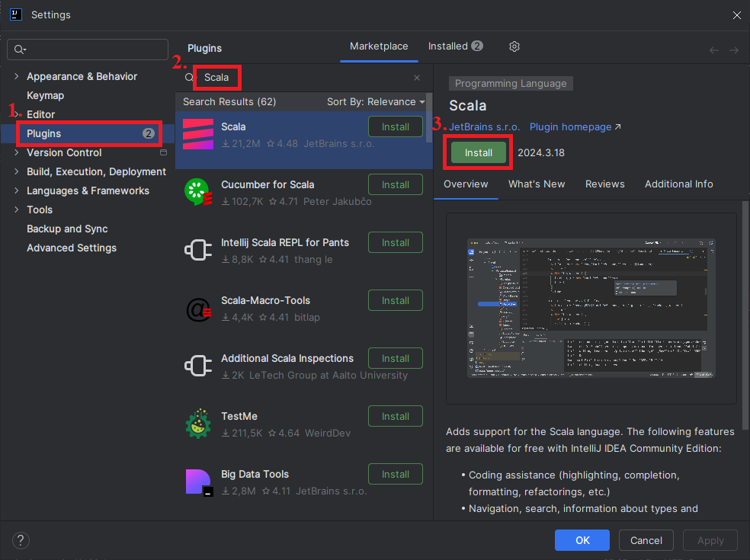Click the plugins settings gear icon
This screenshot has height=560, width=750.
coord(514,46)
